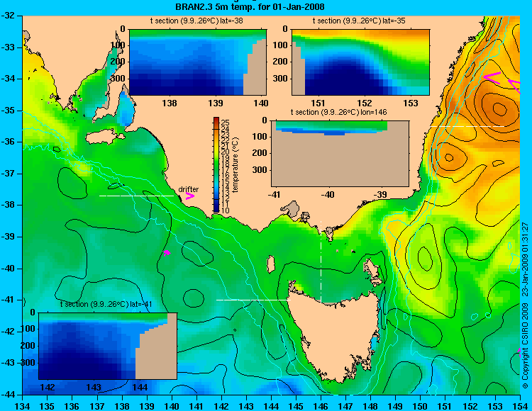532x411 pixels.
Task: Click the small magenta drifter marker near 140°E, -39.5
Action: coord(167,253)
